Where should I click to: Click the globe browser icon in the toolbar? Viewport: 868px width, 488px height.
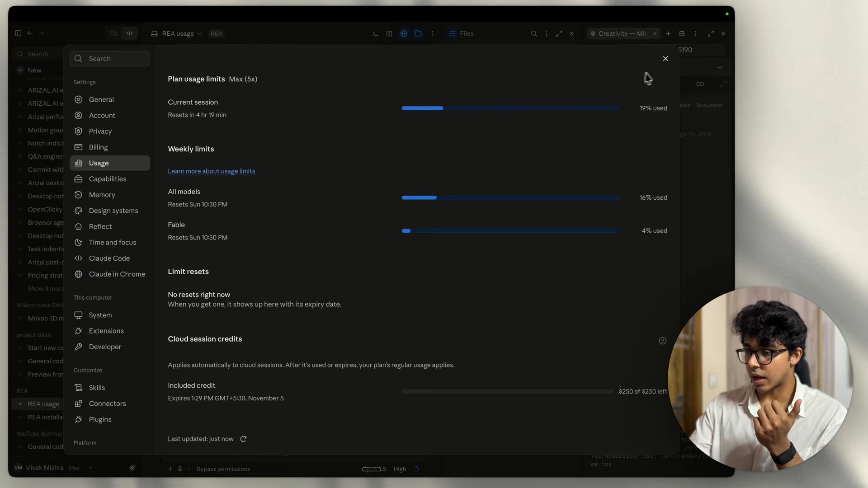coord(404,33)
